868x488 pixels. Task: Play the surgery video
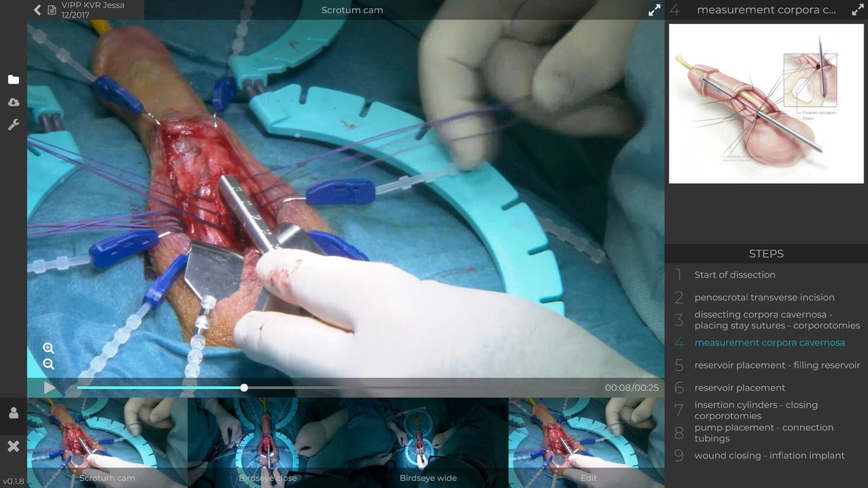pyautogui.click(x=49, y=388)
